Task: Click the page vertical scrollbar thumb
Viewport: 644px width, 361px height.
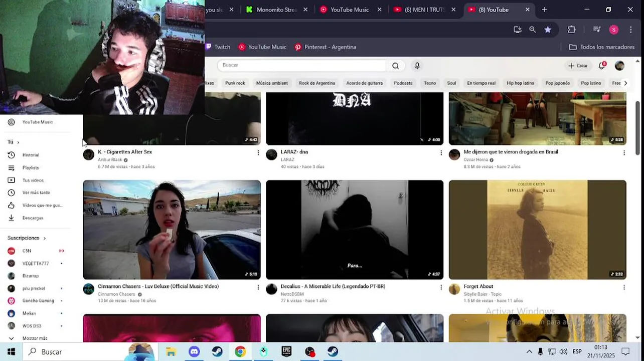Action: point(638,128)
